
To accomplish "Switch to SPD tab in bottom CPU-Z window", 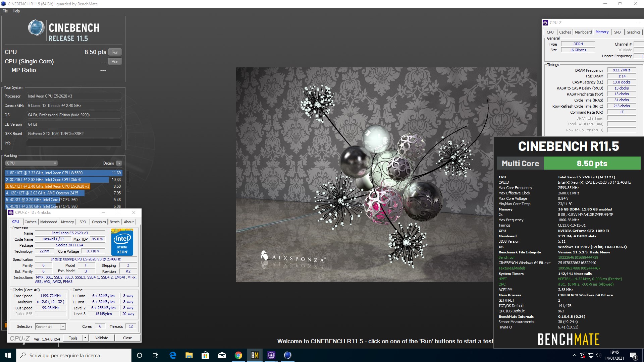I will coord(83,222).
